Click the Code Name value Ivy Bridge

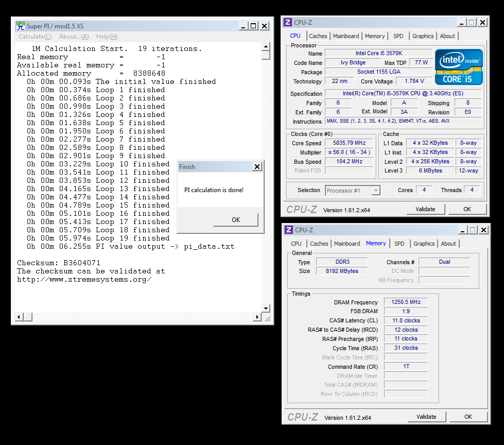(x=353, y=62)
